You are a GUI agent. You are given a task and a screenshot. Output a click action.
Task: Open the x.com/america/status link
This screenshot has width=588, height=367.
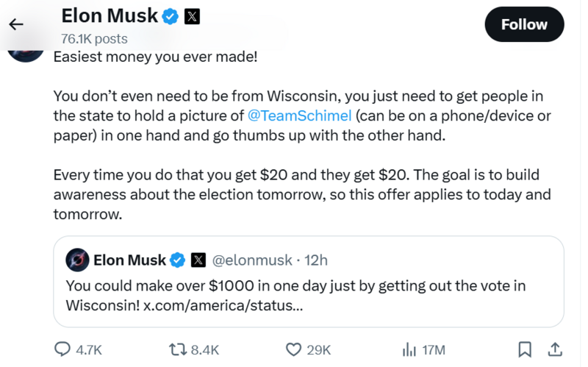223,304
